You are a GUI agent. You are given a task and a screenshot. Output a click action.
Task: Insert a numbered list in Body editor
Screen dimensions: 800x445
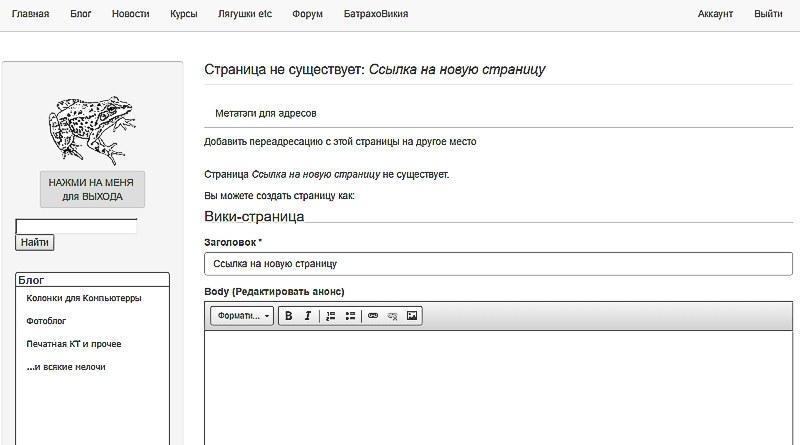tap(331, 316)
